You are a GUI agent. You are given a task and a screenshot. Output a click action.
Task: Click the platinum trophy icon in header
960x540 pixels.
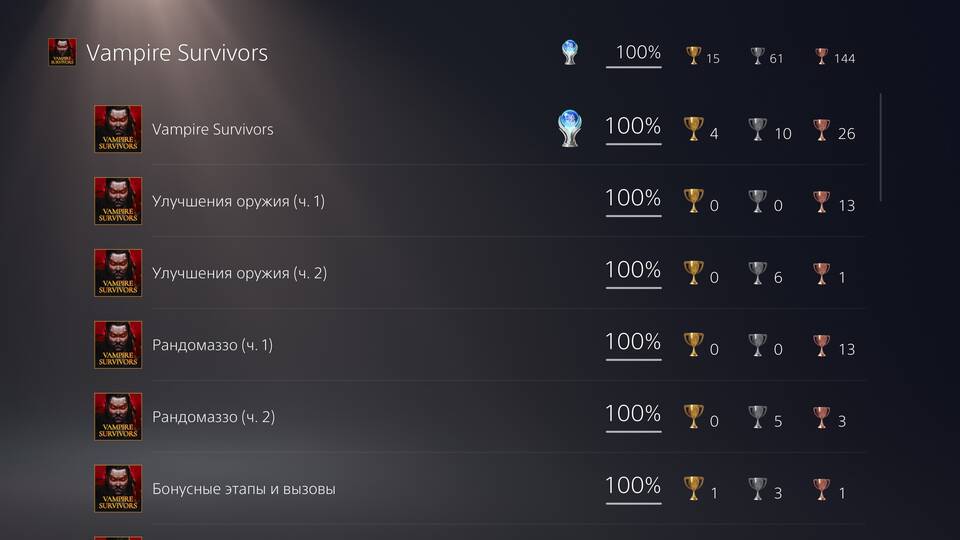tap(569, 52)
